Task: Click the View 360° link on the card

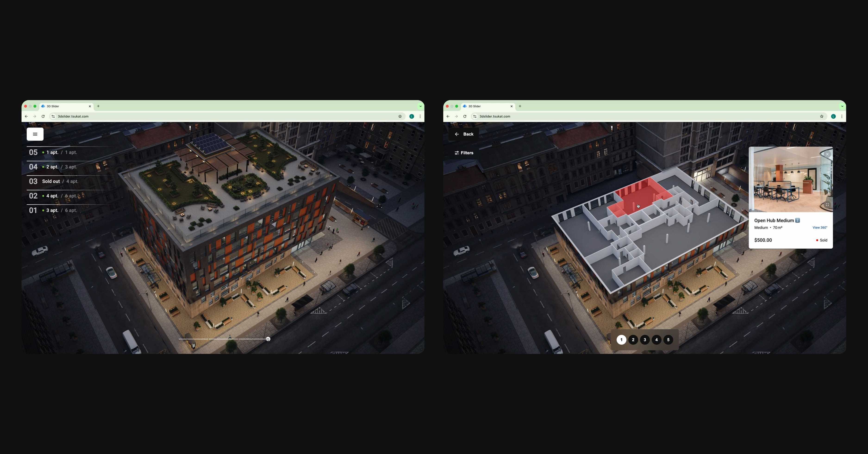Action: 820,227
